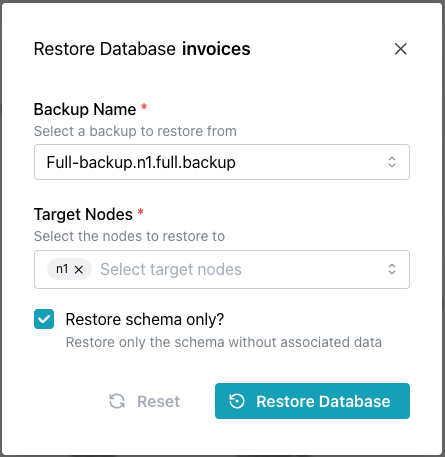
Task: Remove the n1 node tag
Action: tap(79, 269)
